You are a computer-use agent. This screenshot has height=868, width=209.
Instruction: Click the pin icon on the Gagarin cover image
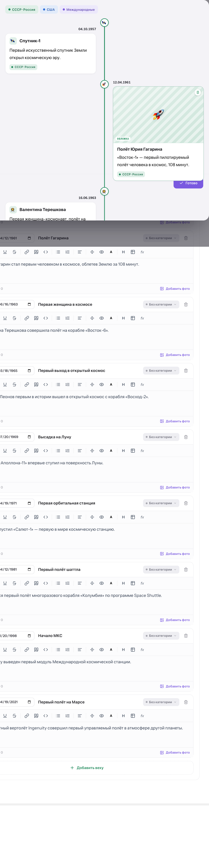(x=198, y=92)
